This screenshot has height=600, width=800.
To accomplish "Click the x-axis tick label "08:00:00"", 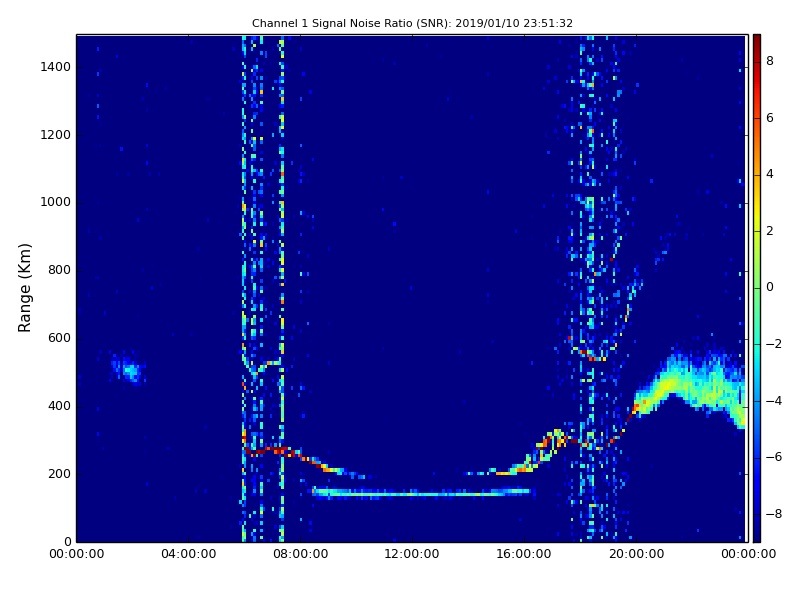I will [301, 554].
